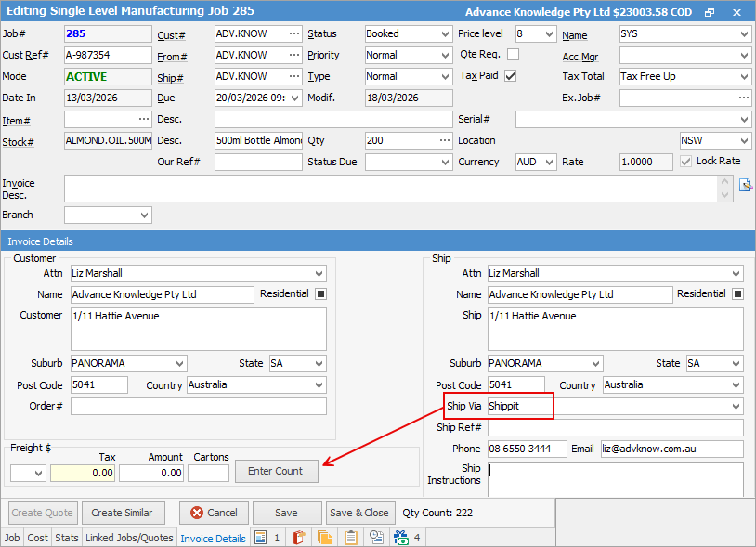Click ellipsis lookup button in Cust# field
This screenshot has height=547, width=756.
294,34
